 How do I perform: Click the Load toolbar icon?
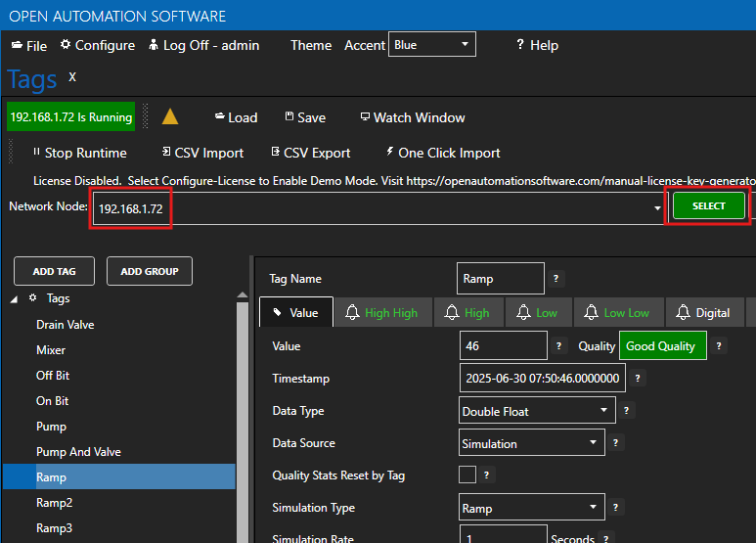(220, 116)
